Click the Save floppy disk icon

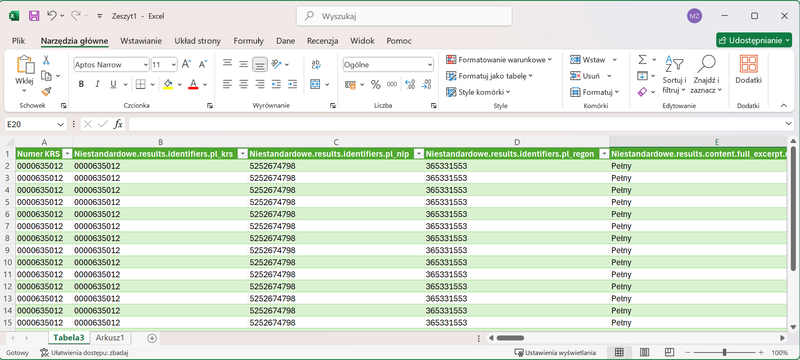[x=34, y=16]
